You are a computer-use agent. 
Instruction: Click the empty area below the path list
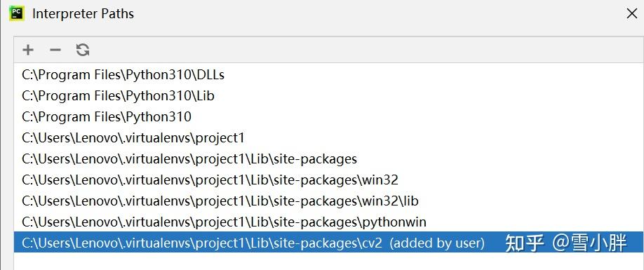(x=328, y=262)
